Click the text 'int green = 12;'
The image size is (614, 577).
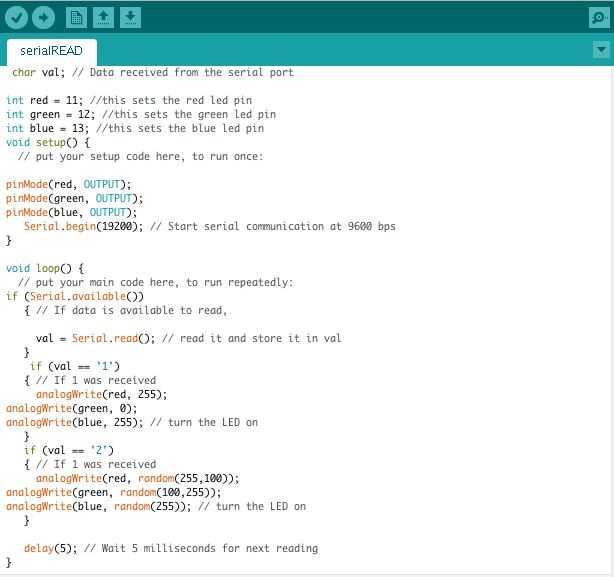pyautogui.click(x=51, y=114)
